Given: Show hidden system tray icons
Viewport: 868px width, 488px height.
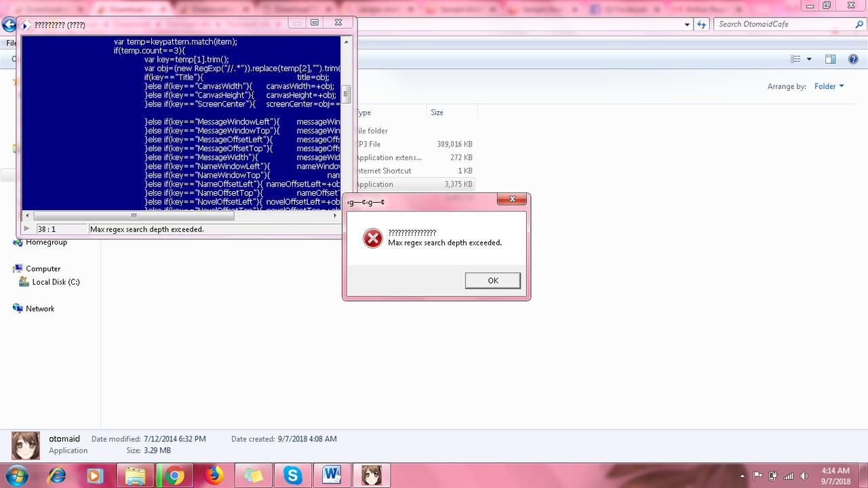Looking at the screenshot, I should tap(743, 476).
